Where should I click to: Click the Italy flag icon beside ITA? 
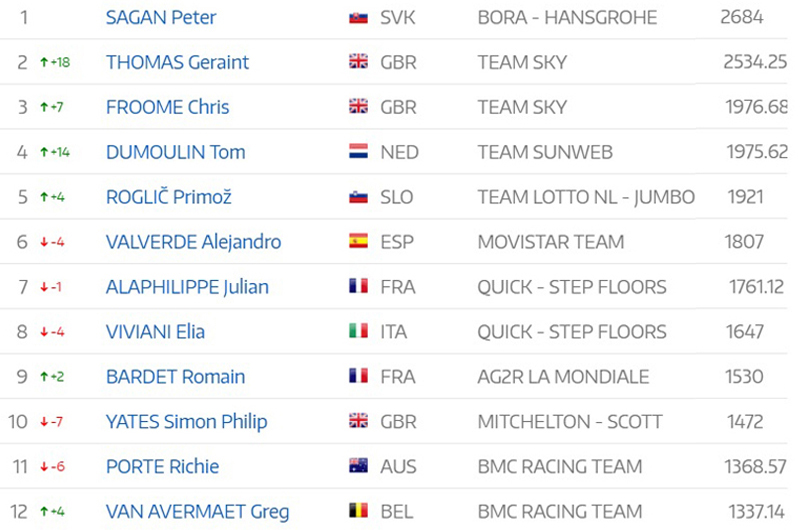coord(358,331)
